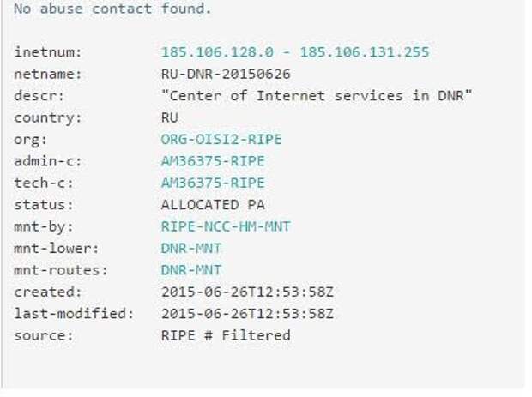Open the 185.106.128.0 - 185.106.131.255 inetnum link
Image resolution: width=532 pixels, height=397 pixels.
point(295,52)
